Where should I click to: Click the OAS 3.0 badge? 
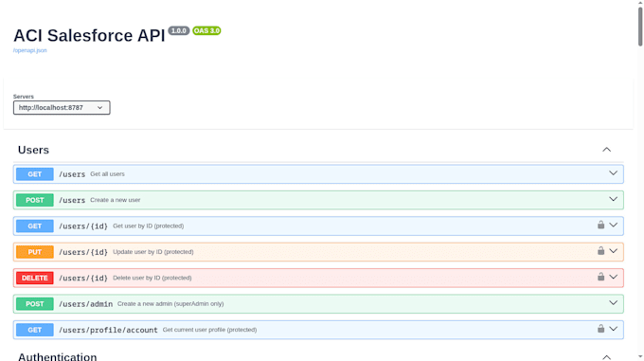[x=206, y=31]
